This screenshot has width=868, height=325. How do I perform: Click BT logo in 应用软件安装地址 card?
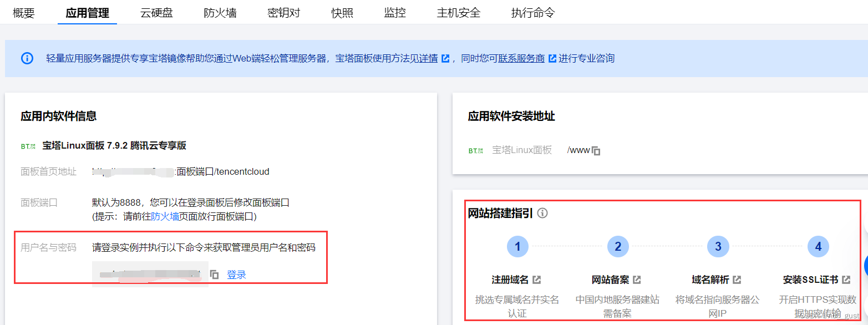point(476,150)
